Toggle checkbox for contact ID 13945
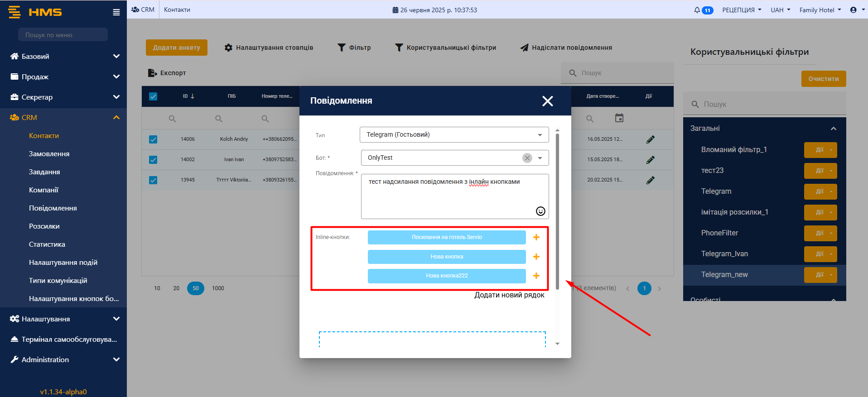Image resolution: width=868 pixels, height=397 pixels. [153, 180]
